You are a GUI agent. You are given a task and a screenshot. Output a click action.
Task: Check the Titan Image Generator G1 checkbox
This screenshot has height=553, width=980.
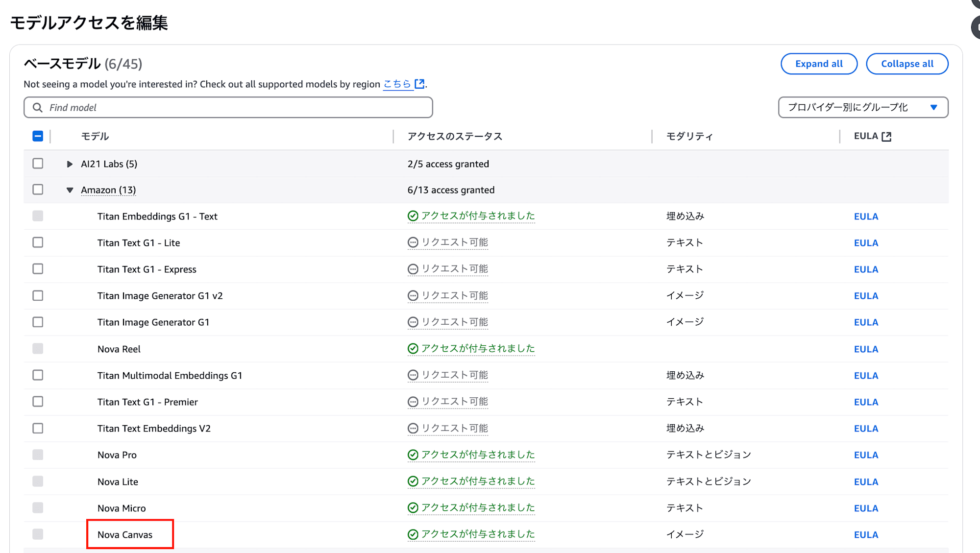click(38, 322)
